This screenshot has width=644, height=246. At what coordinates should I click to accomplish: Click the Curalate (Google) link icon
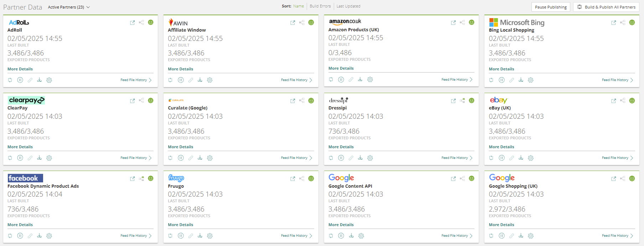191,158
